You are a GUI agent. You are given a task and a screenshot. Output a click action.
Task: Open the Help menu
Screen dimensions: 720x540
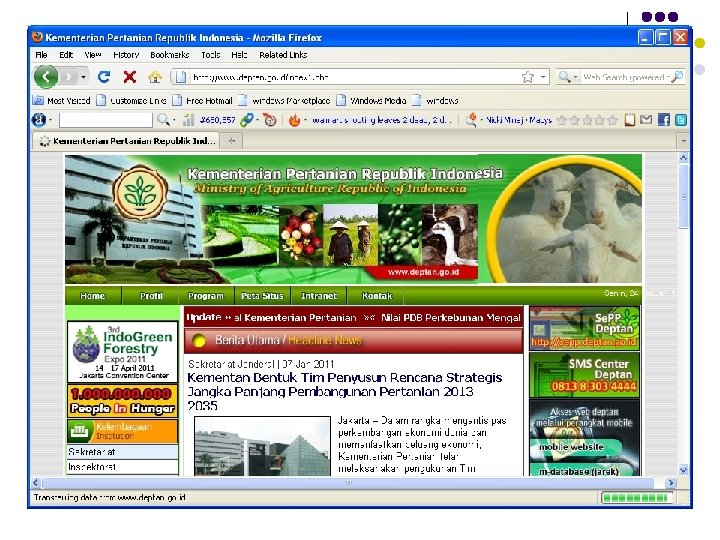[239, 55]
